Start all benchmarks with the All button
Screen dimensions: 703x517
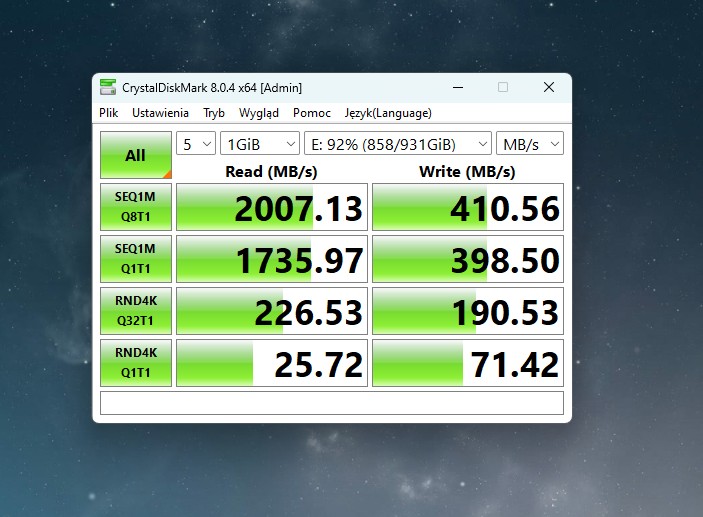pyautogui.click(x=136, y=155)
